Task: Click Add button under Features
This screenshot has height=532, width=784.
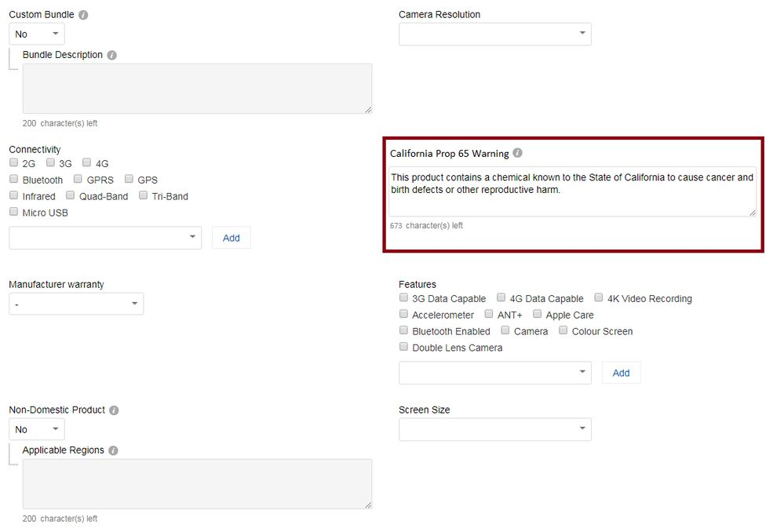Action: (621, 373)
